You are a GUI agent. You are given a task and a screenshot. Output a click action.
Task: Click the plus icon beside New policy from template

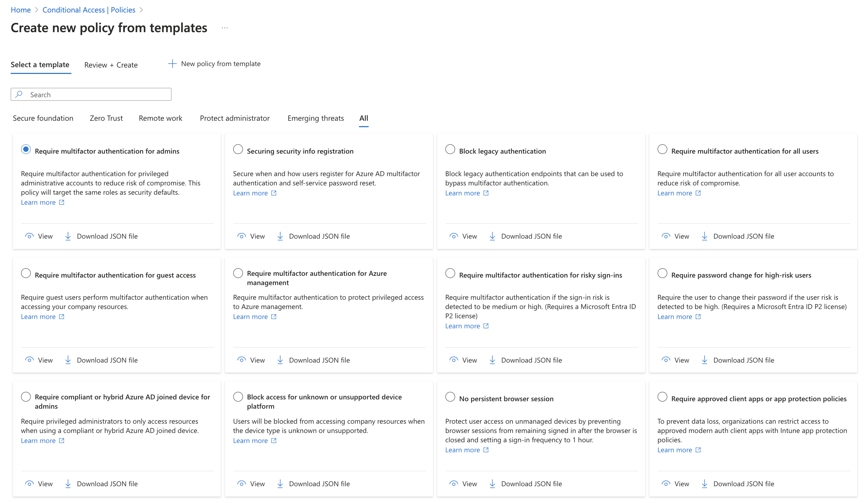click(x=173, y=64)
